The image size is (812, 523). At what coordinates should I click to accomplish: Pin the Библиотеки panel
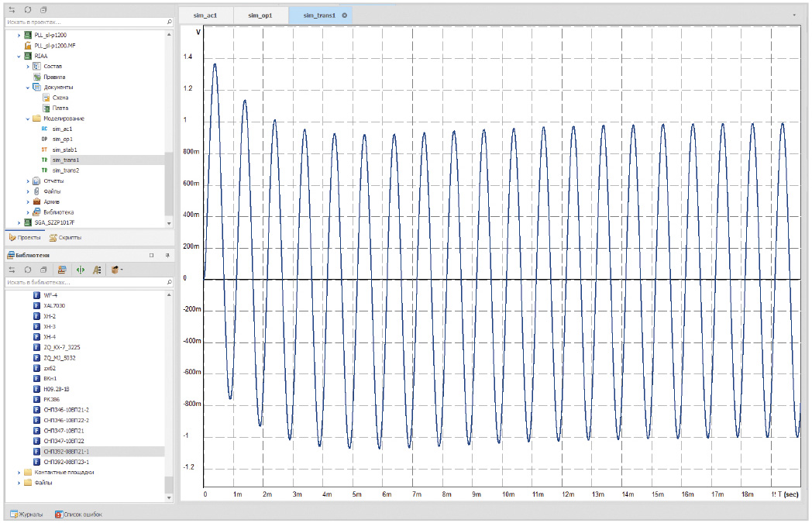(x=167, y=255)
